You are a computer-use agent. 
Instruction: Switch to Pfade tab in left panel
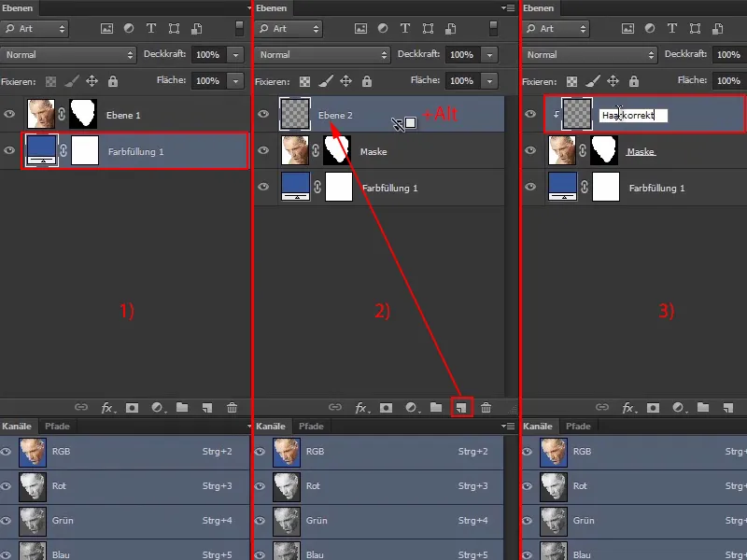point(57,427)
